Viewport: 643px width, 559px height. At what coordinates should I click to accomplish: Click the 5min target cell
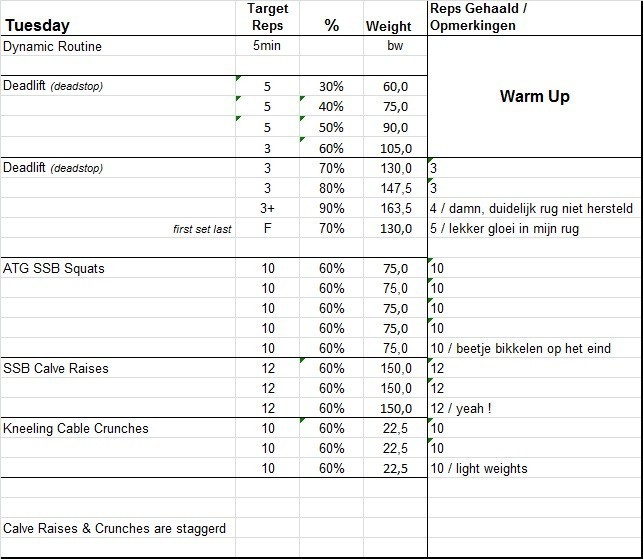tap(267, 46)
